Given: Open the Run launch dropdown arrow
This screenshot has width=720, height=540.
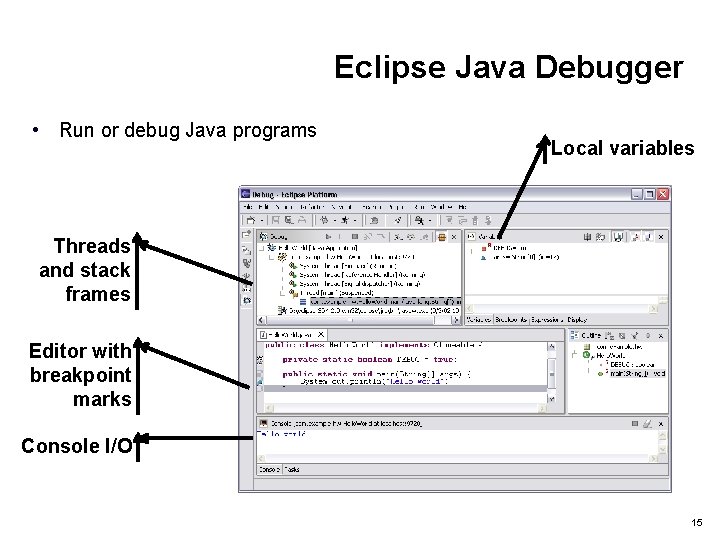Looking at the screenshot, I should (354, 221).
